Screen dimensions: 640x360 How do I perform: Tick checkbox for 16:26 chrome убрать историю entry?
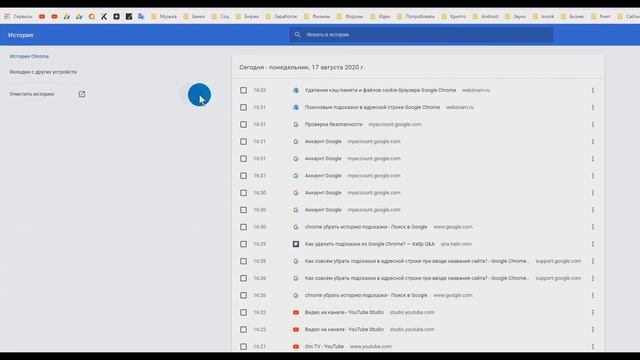pos(243,295)
